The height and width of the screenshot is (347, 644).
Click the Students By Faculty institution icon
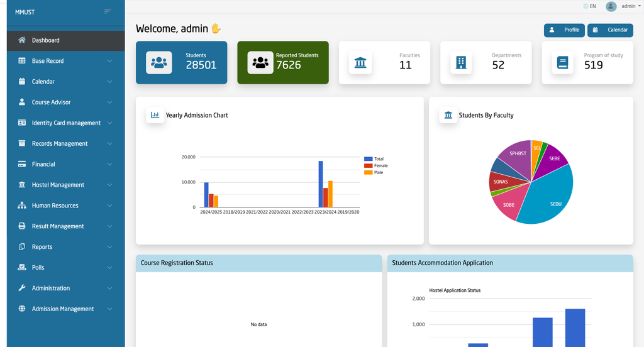448,115
